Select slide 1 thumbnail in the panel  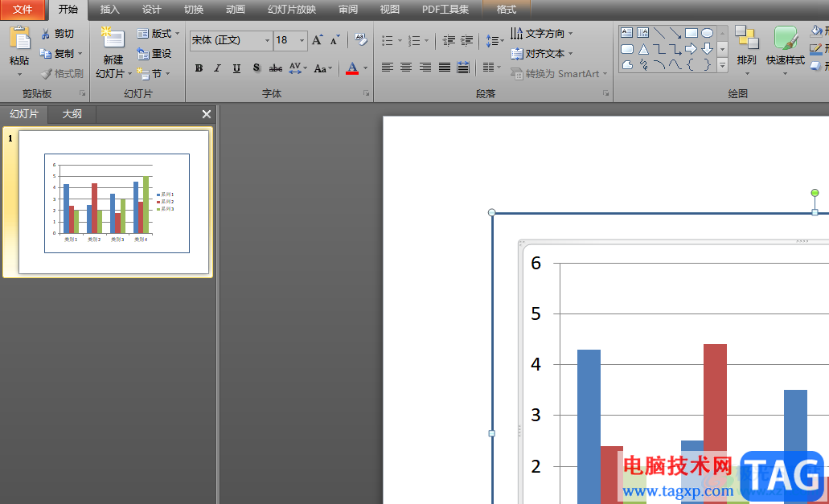[113, 203]
